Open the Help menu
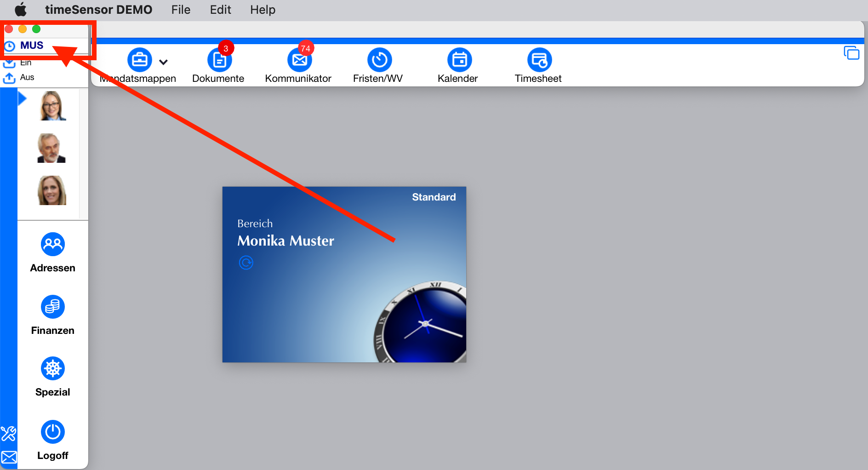 pos(263,10)
